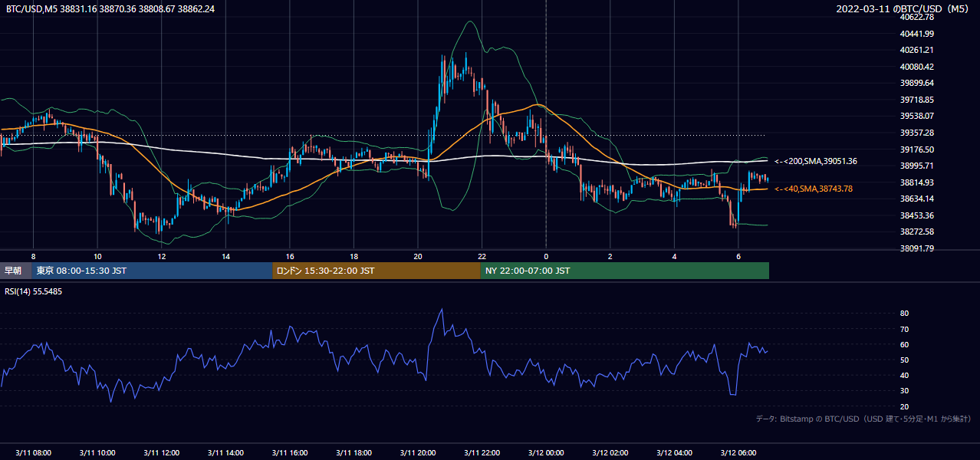Image resolution: width=980 pixels, height=460 pixels.
Task: Click hour tick 0 under price chart
Action: coord(546,256)
